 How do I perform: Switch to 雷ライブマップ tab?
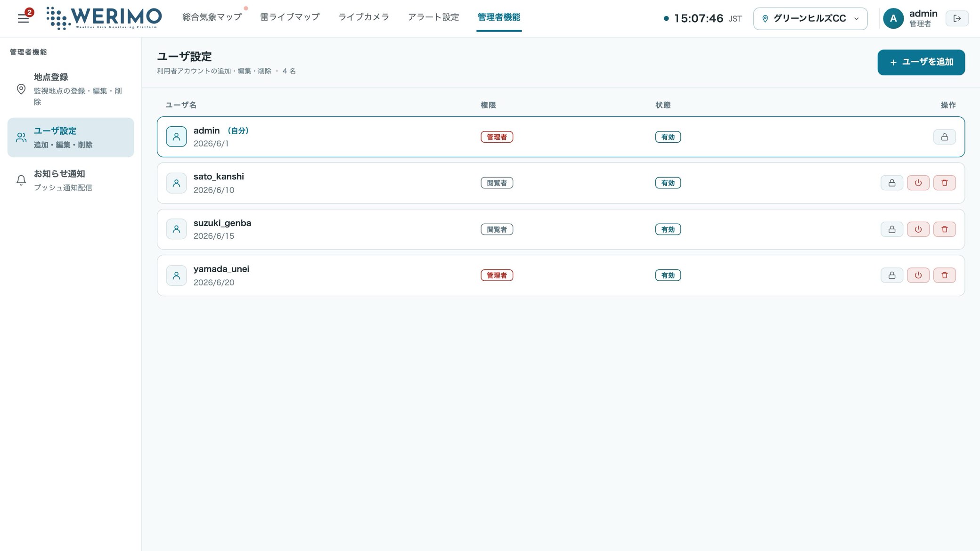click(x=290, y=17)
